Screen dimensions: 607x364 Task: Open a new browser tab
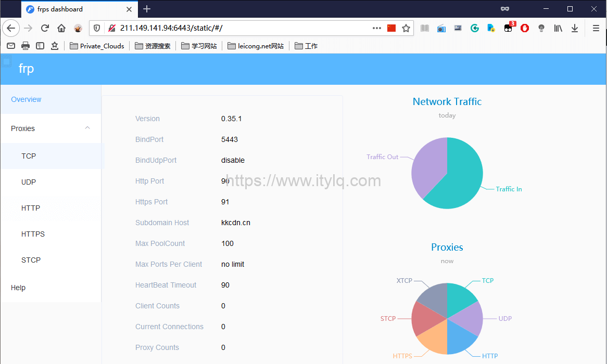pyautogui.click(x=147, y=9)
